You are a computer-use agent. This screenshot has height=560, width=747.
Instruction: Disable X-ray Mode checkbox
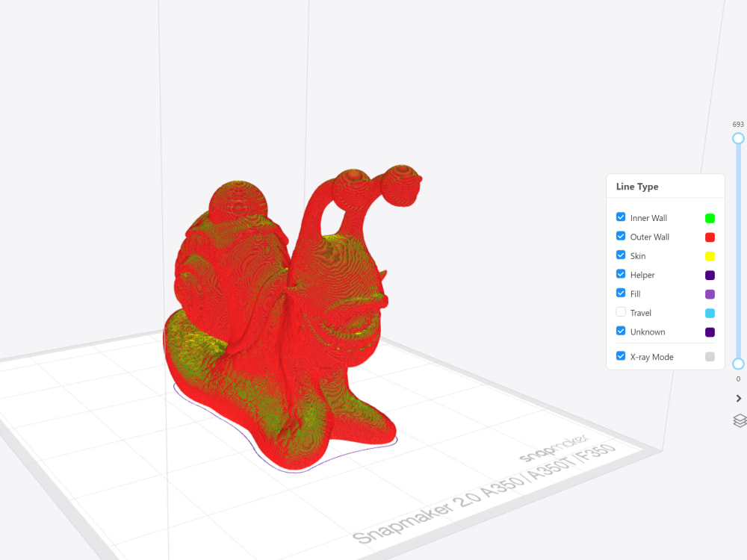[621, 356]
